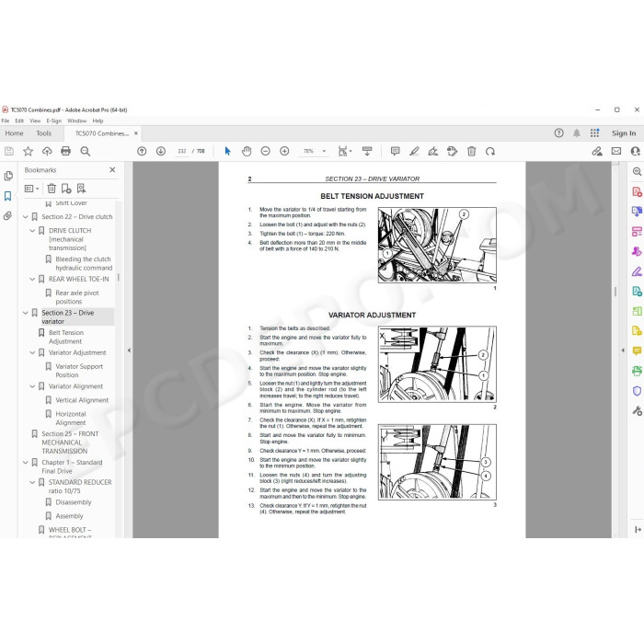Expand the right tools pane arrow
644x644 pixels.
pos(623,351)
